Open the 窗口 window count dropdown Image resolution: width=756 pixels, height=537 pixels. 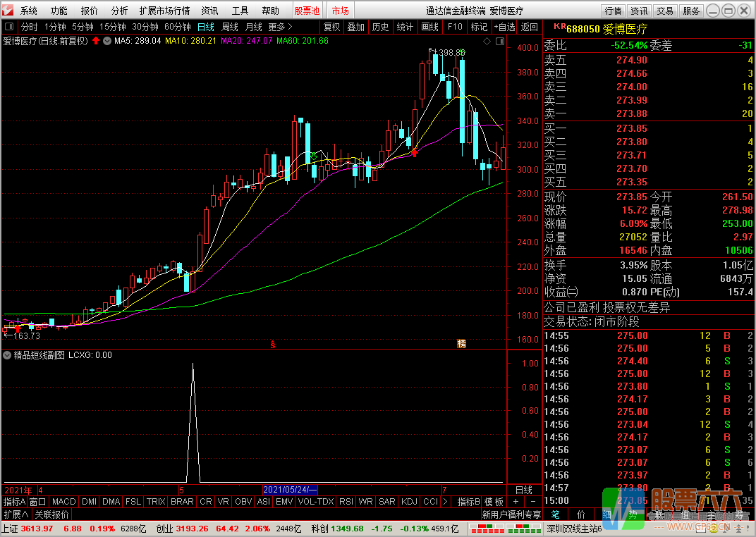[x=37, y=502]
